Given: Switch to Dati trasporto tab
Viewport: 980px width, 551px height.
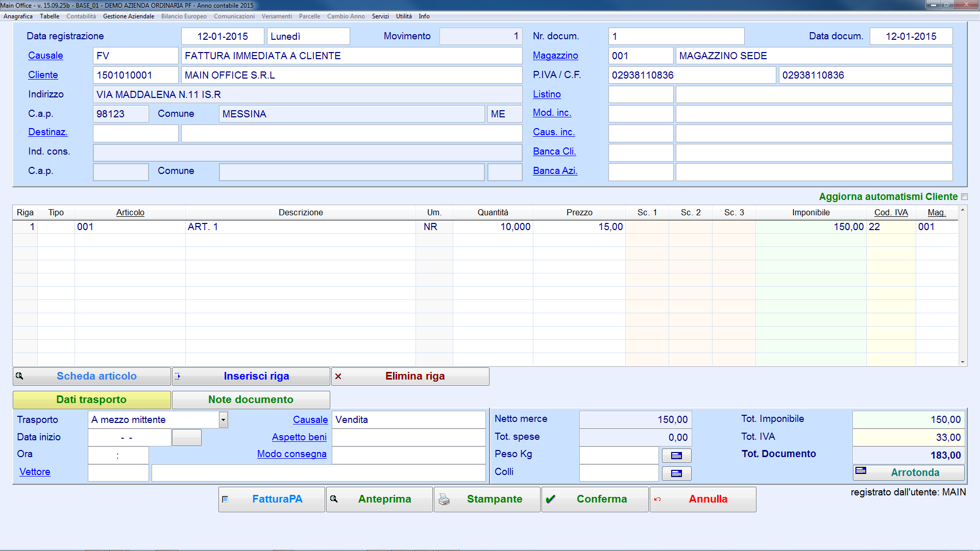Looking at the screenshot, I should [92, 400].
